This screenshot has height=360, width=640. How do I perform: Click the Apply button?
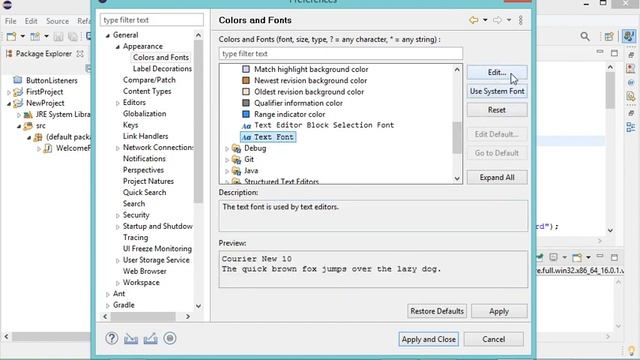tap(499, 311)
